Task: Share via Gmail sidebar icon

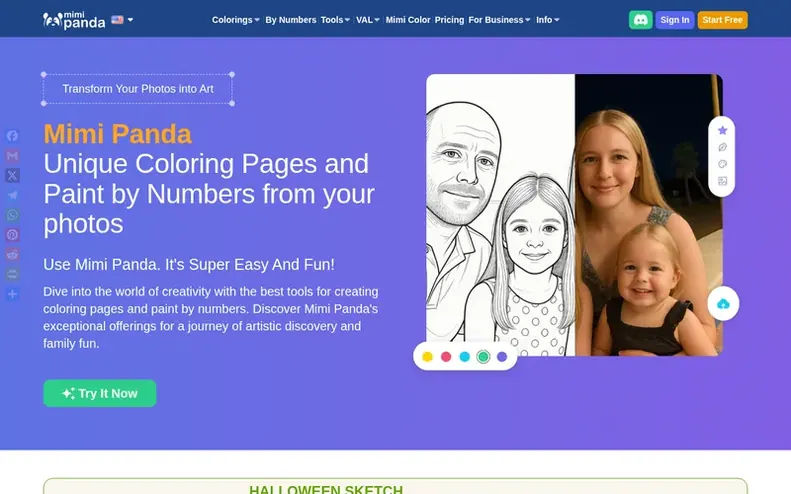Action: [13, 155]
